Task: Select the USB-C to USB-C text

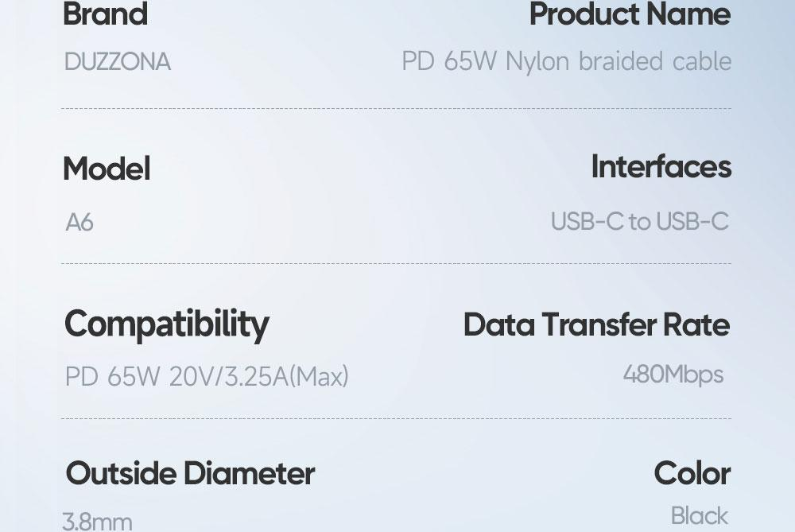Action: click(x=640, y=221)
